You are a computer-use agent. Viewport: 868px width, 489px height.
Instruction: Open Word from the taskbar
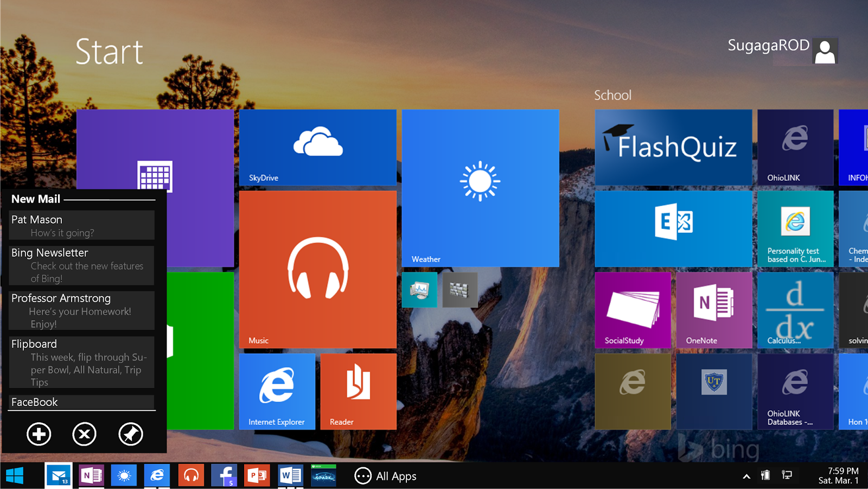point(290,475)
